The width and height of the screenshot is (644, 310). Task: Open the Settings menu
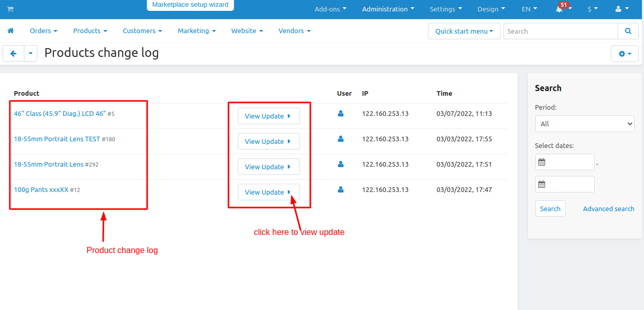click(x=446, y=9)
